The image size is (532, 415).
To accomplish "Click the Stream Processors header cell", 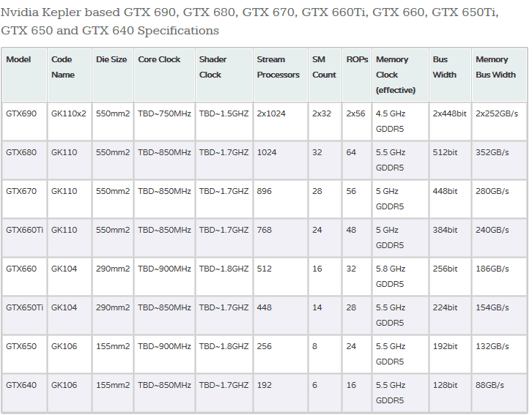I will [x=280, y=75].
